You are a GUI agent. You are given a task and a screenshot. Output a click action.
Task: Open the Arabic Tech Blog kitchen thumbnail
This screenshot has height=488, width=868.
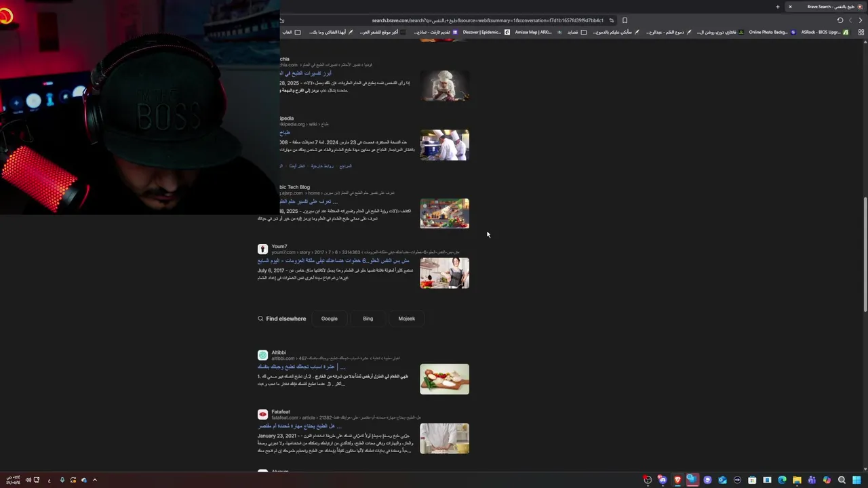[444, 213]
